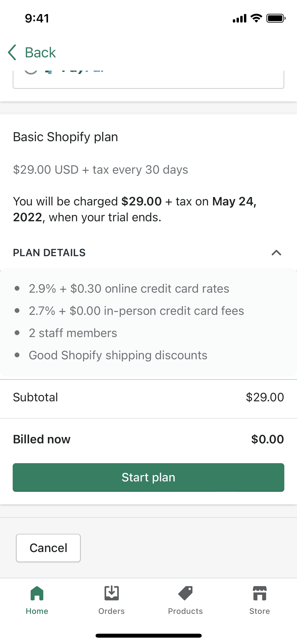
Task: Tap the Billed now $0.00 amount
Action: [267, 439]
